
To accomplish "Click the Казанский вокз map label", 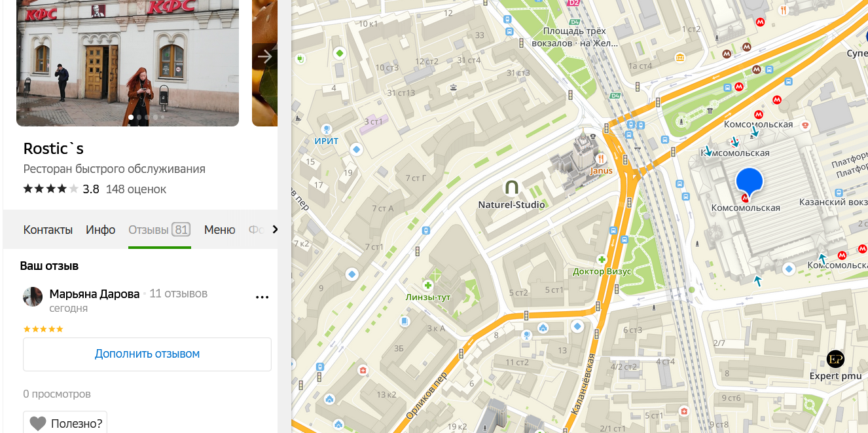I will point(834,202).
